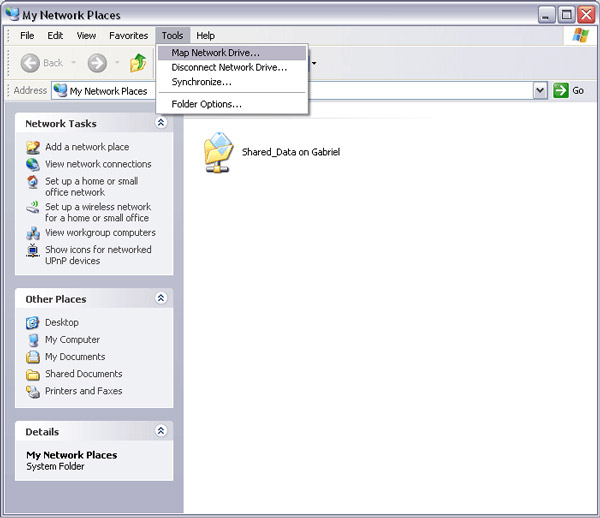
Task: Click the address bar network icon
Action: [60, 91]
